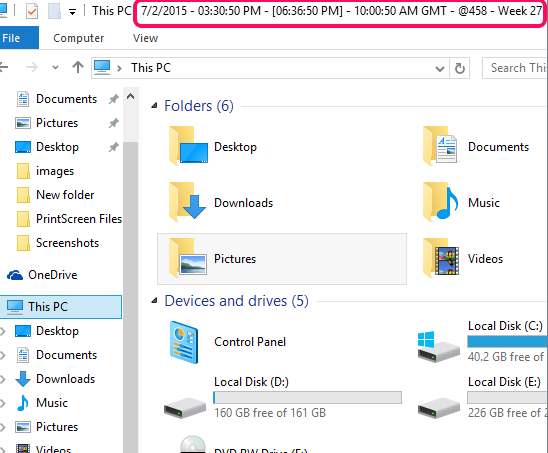Viewport: 548px width, 453px height.
Task: Open the Music folder icon
Action: click(x=441, y=202)
